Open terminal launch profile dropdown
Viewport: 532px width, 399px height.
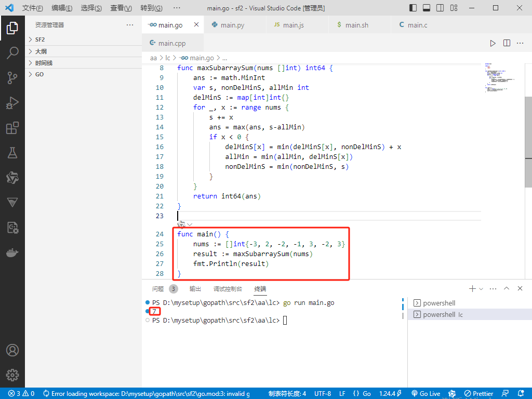(x=481, y=289)
